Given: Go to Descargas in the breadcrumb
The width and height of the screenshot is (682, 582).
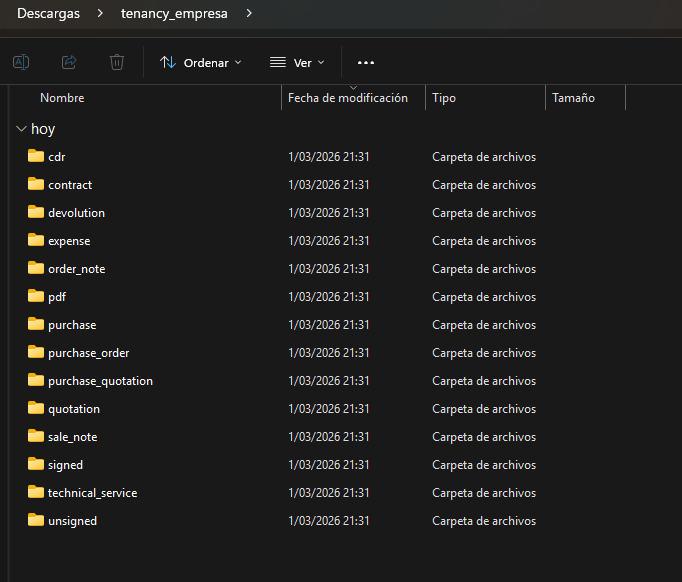Looking at the screenshot, I should [x=48, y=14].
